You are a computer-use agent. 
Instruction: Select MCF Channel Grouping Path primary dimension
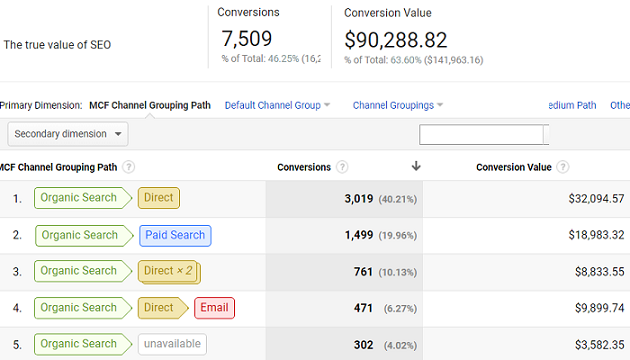click(x=150, y=105)
